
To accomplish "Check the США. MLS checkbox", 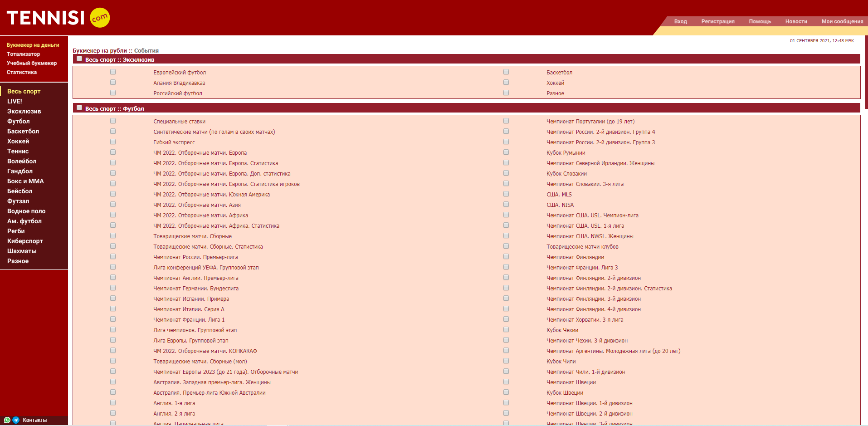I will (x=506, y=194).
